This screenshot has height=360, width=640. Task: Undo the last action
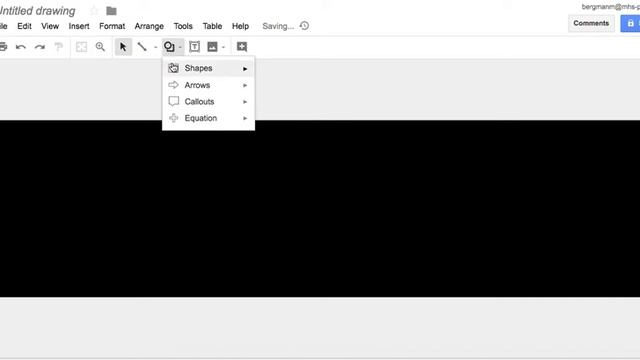[x=21, y=47]
